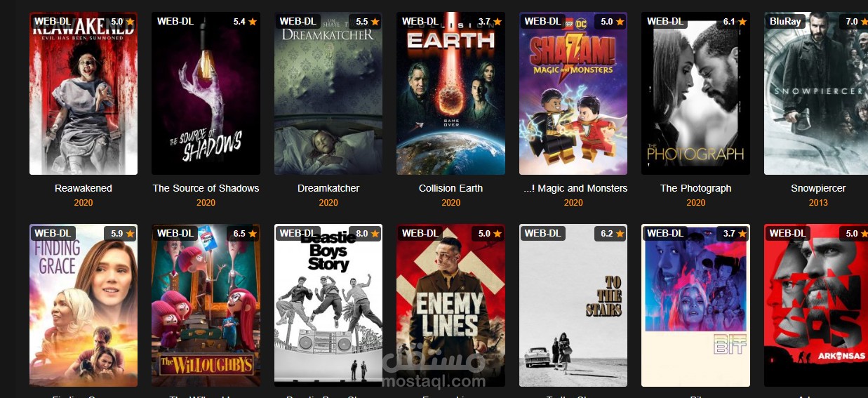Open the Shazam Magic and Monsters poster

click(x=573, y=93)
